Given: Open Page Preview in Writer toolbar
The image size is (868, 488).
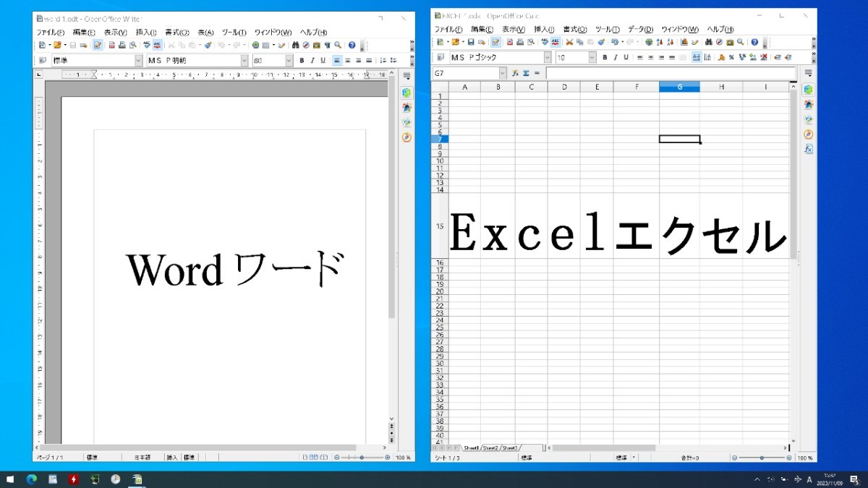Looking at the screenshot, I should click(133, 45).
